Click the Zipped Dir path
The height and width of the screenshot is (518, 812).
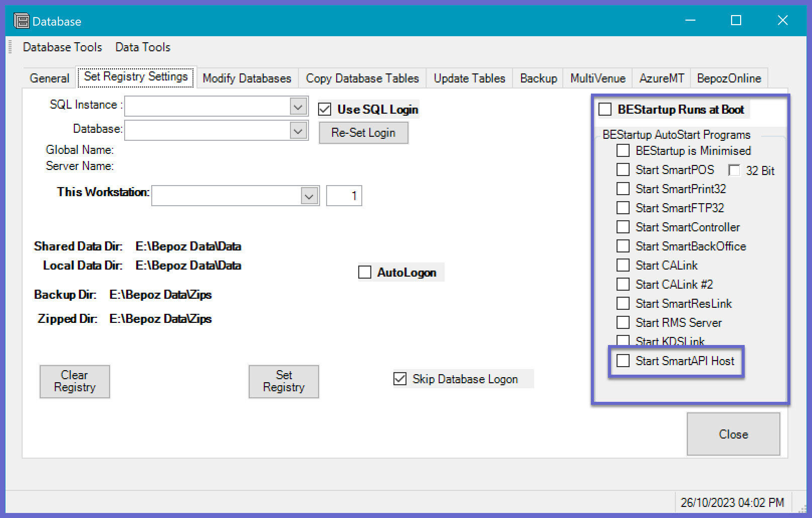click(x=160, y=319)
